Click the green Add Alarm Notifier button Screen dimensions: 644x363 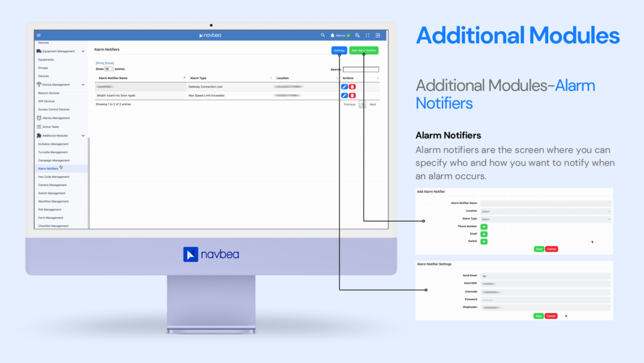[364, 50]
